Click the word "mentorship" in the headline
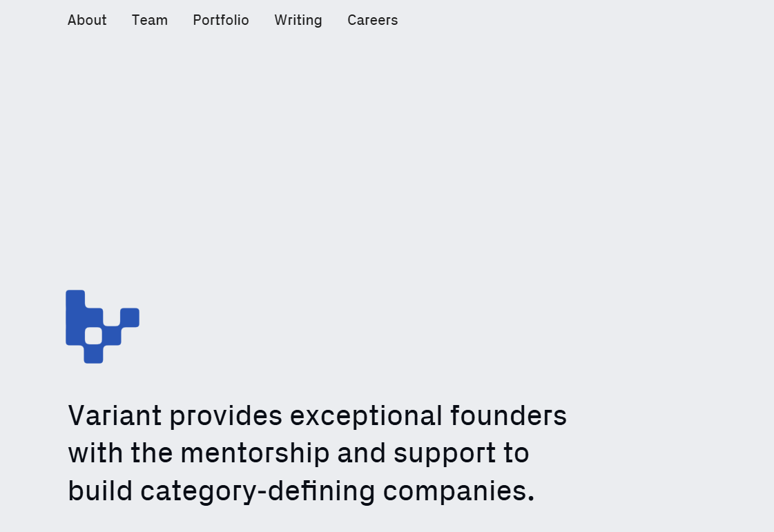This screenshot has width=774, height=532. (255, 453)
